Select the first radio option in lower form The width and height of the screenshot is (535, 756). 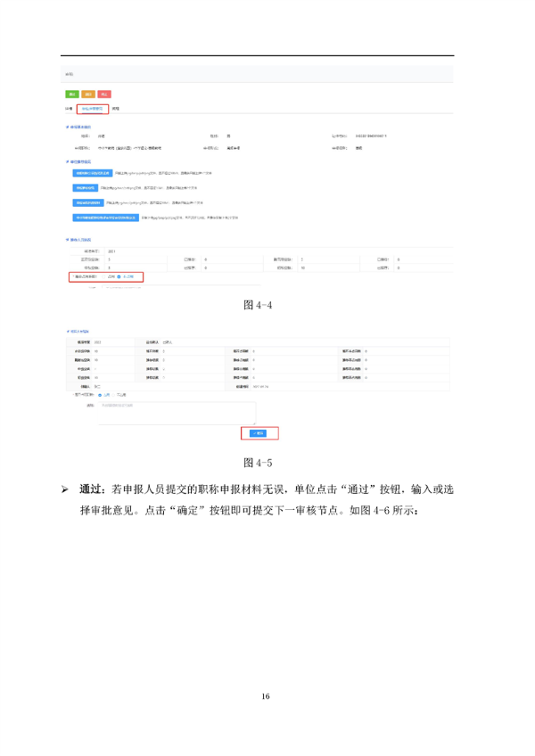coord(99,394)
